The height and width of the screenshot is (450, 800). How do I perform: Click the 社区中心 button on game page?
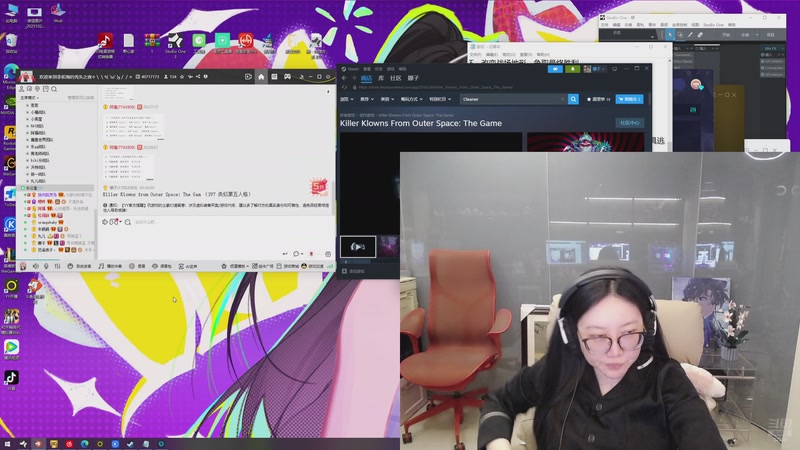coord(629,123)
